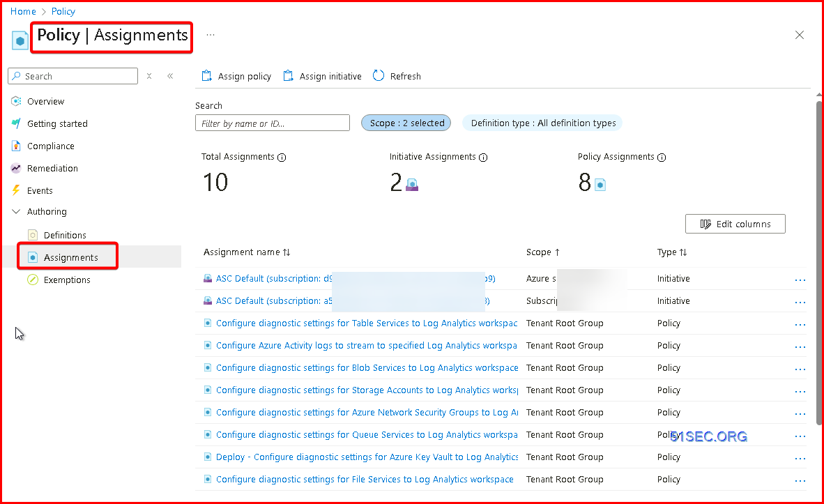This screenshot has width=824, height=504.
Task: Click the Assignments icon under Authoring
Action: [x=33, y=257]
